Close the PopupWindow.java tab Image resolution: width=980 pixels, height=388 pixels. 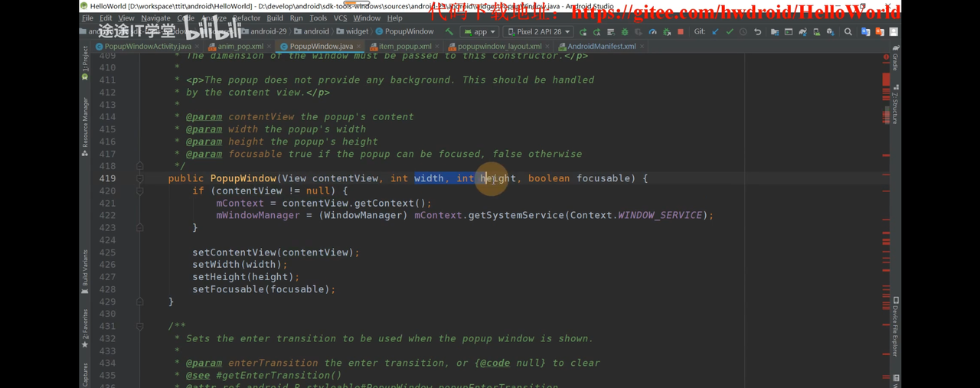pos(358,47)
